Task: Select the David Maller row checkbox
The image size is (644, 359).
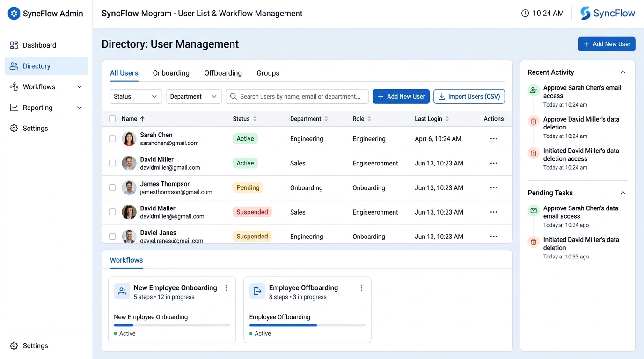Action: 112,212
